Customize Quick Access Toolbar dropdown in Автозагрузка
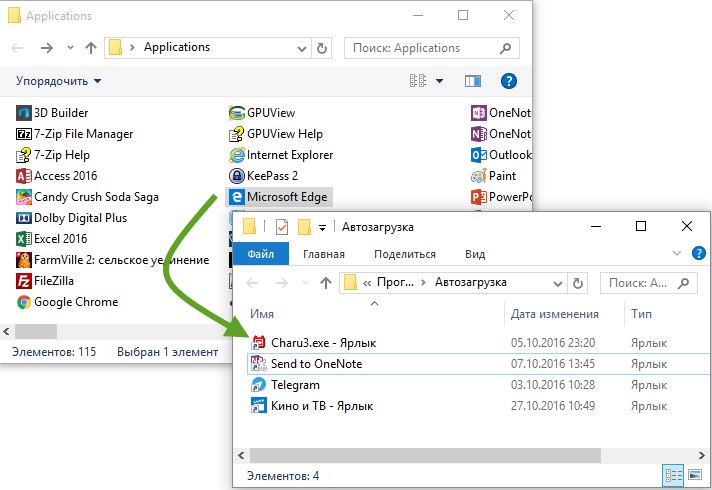712x490 pixels. click(x=322, y=228)
